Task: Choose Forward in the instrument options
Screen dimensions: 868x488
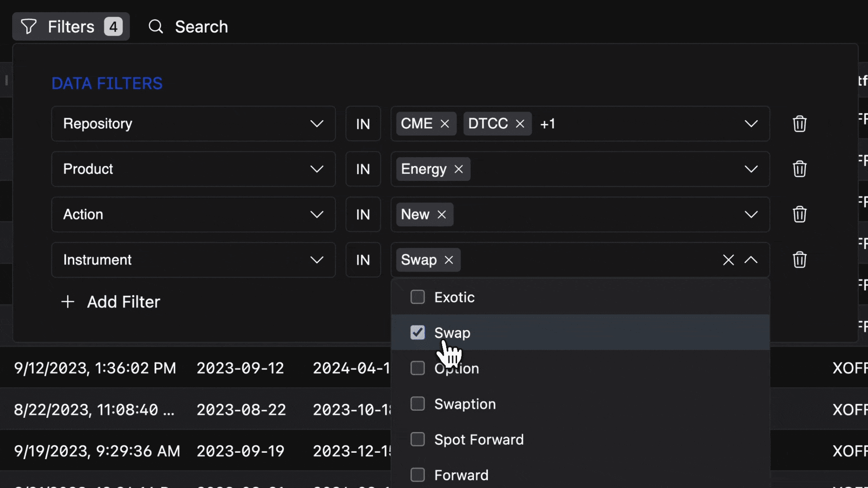Action: [417, 475]
